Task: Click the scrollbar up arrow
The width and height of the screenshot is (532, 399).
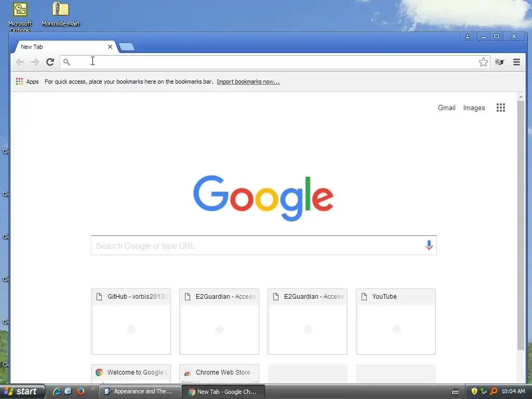Action: [521, 97]
